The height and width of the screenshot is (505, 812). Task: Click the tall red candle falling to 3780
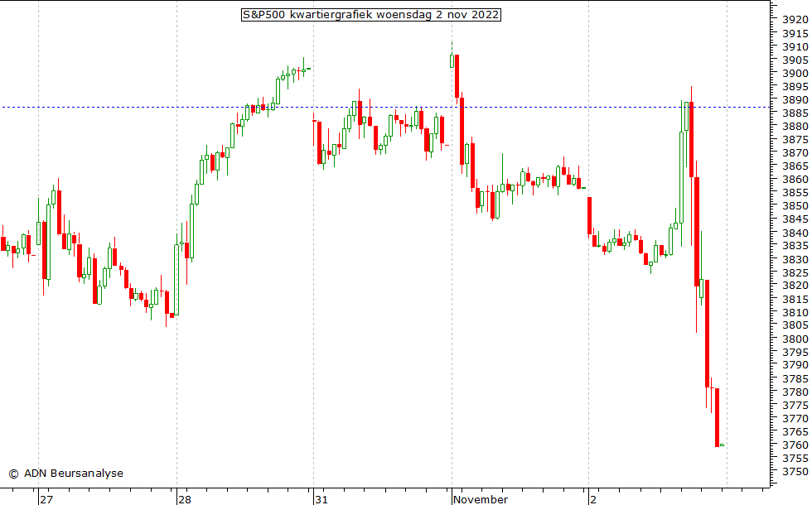(x=707, y=334)
